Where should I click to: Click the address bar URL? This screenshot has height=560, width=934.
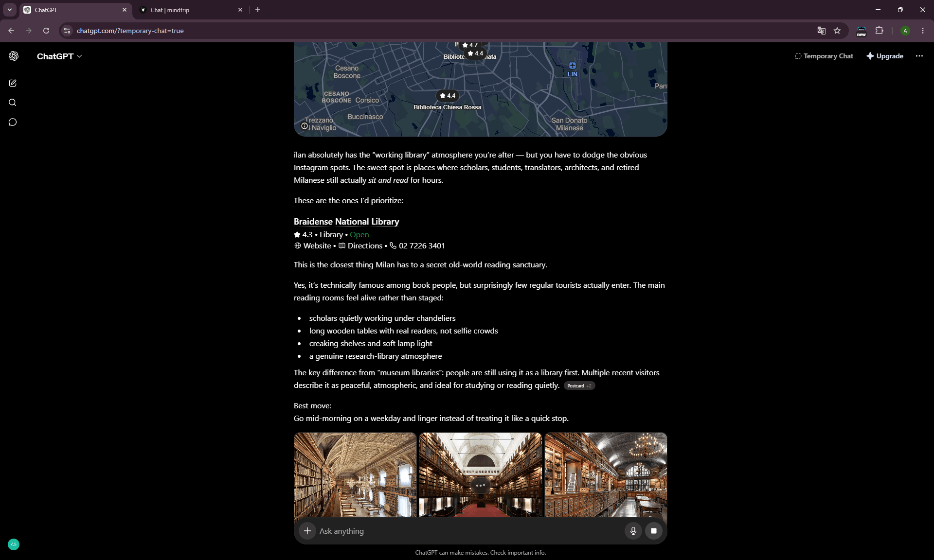(130, 31)
